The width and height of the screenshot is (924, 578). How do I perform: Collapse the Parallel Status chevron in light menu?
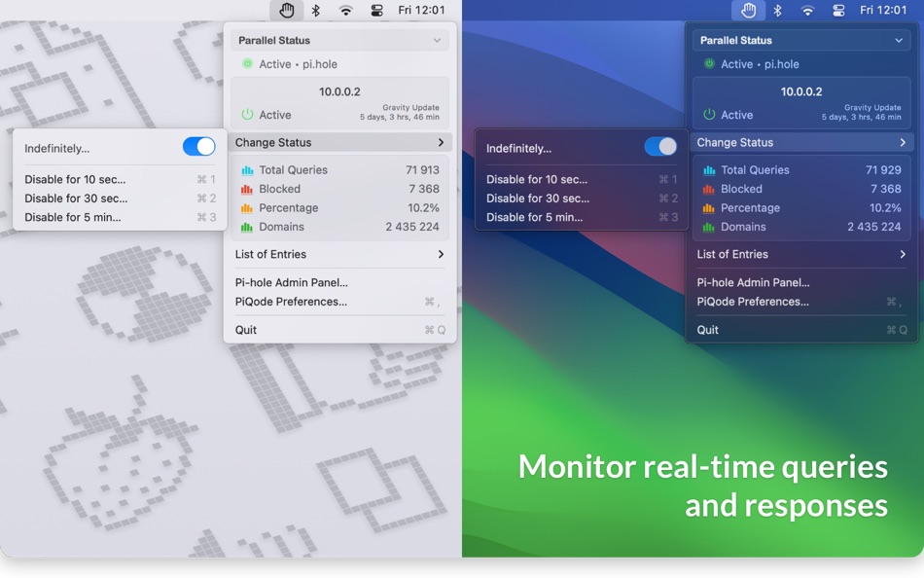pyautogui.click(x=437, y=41)
